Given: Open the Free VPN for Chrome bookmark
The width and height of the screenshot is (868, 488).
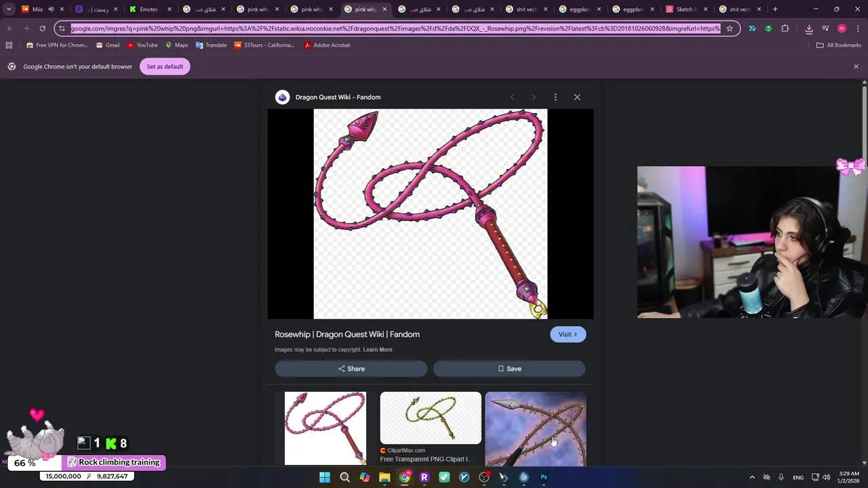Looking at the screenshot, I should 57,45.
